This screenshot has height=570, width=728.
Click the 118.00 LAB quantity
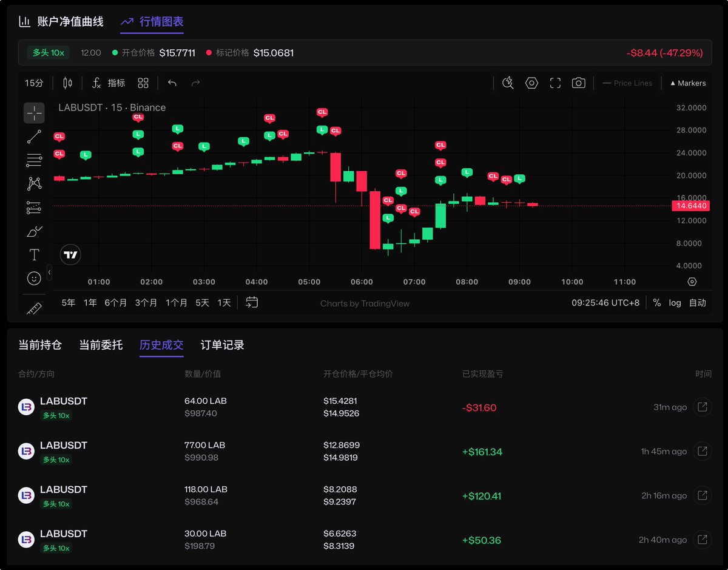coord(206,489)
